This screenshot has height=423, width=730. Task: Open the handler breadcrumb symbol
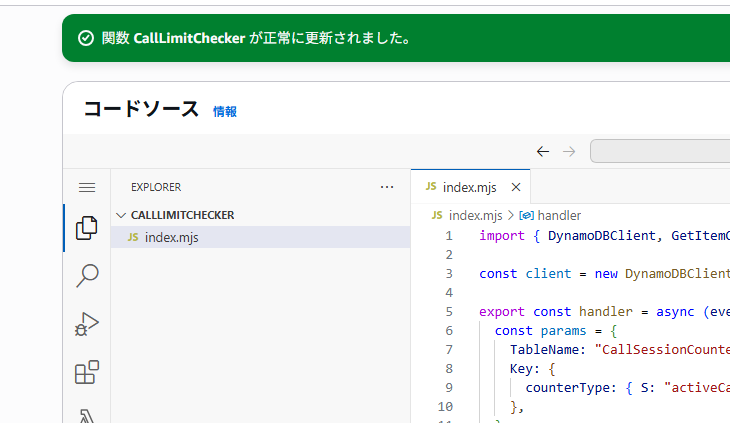pos(558,215)
